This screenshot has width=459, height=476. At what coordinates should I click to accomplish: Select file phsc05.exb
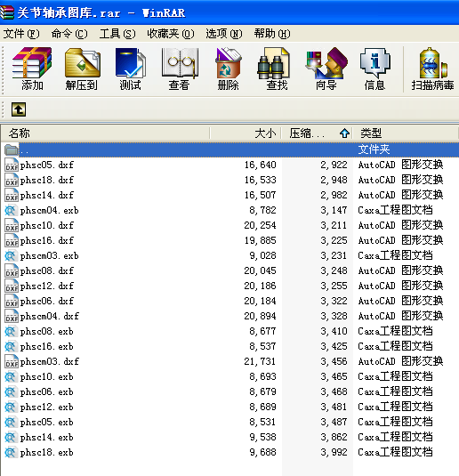(x=47, y=422)
